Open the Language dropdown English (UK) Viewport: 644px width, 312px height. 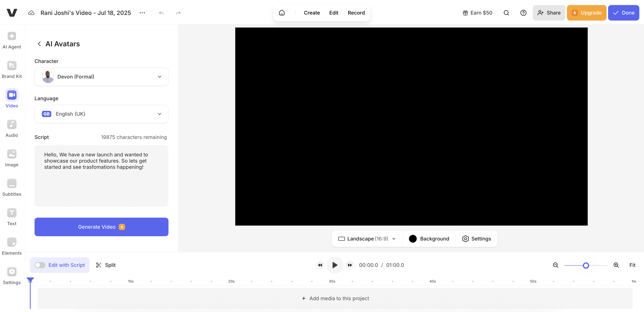click(101, 114)
